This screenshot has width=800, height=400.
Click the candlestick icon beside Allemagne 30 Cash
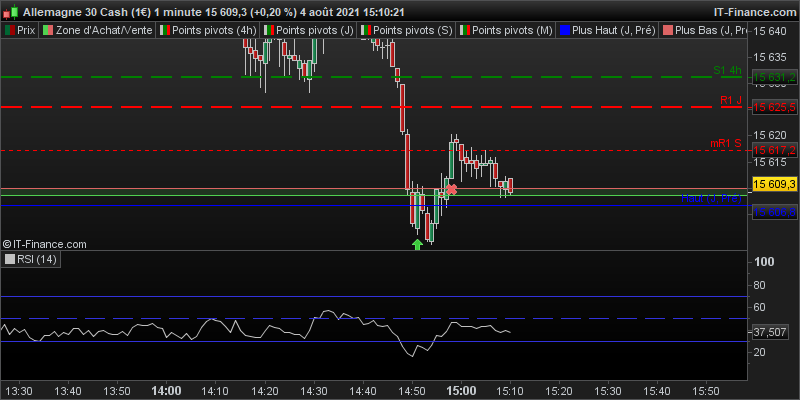point(12,11)
